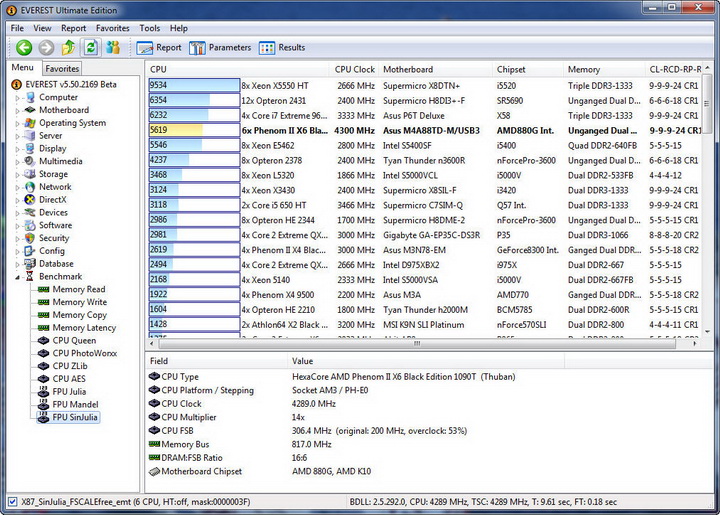720x515 pixels.
Task: Click the users icon in toolbar
Action: tap(113, 47)
